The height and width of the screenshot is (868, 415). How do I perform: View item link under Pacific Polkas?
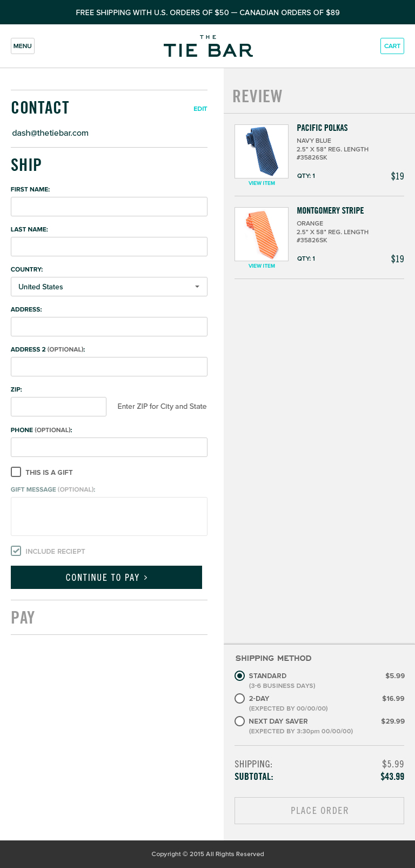pyautogui.click(x=262, y=183)
